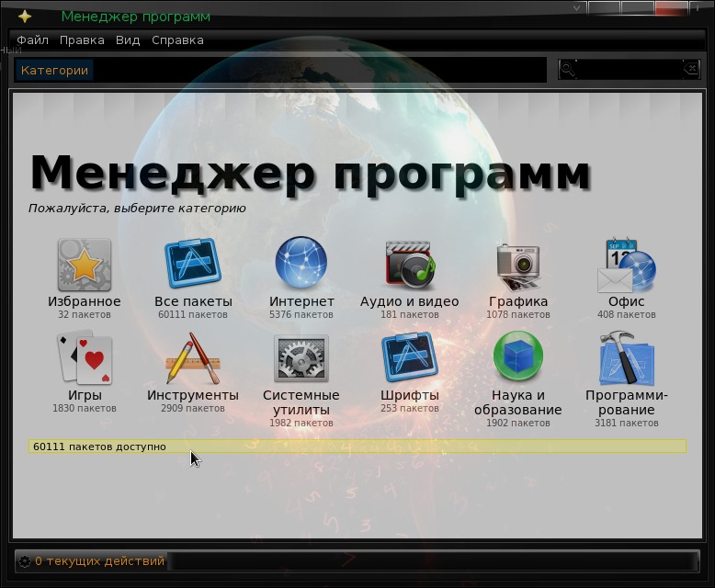Open the Справка menu
715x588 pixels.
[178, 40]
